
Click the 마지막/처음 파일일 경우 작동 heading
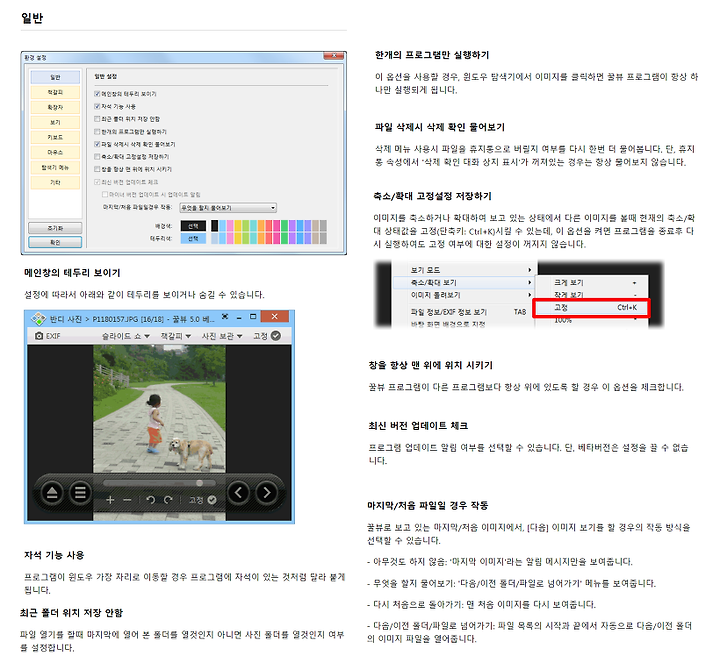[428, 506]
